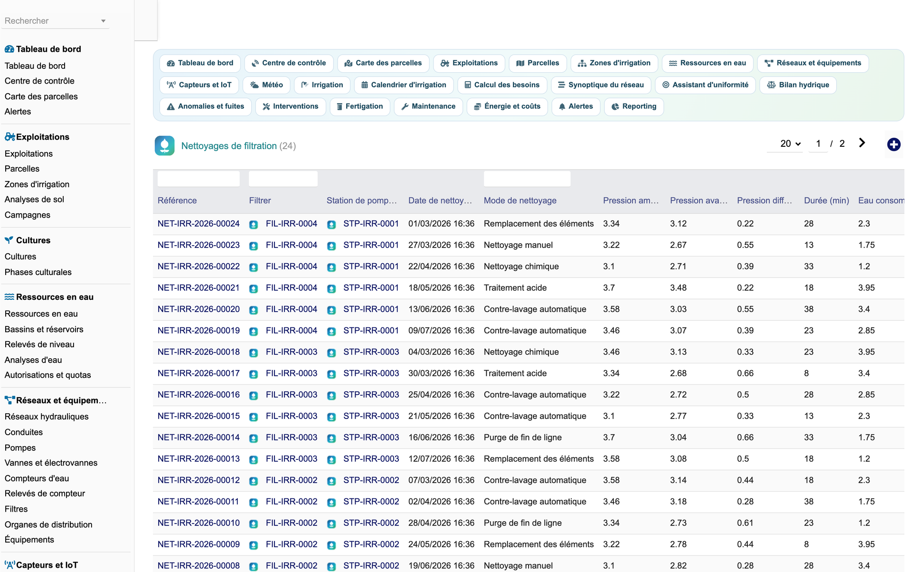Viewport: 924px width, 572px height.
Task: Click the Réseaux et équipements sidebar icon
Action: (x=9, y=400)
